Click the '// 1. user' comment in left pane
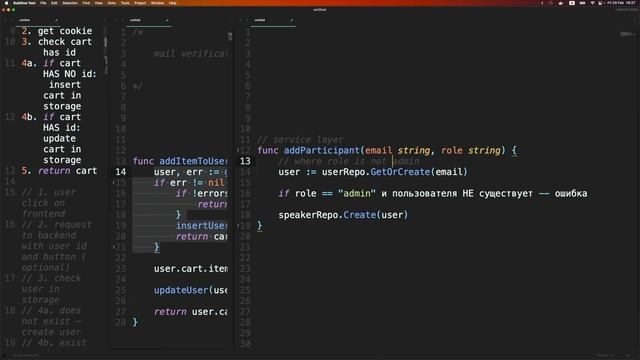 tap(49, 192)
